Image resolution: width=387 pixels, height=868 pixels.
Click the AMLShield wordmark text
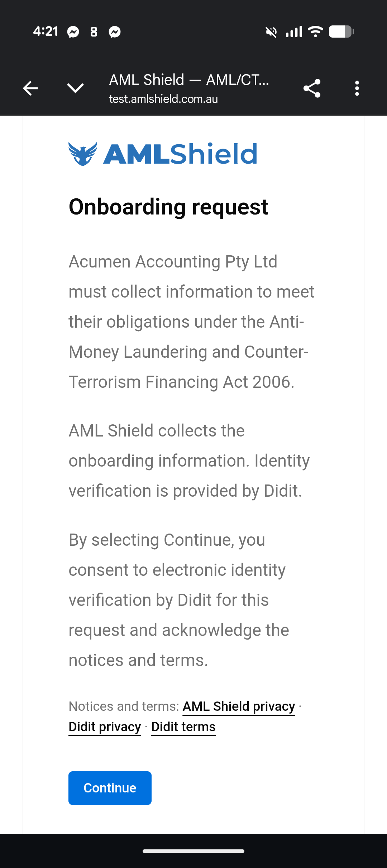click(x=180, y=154)
